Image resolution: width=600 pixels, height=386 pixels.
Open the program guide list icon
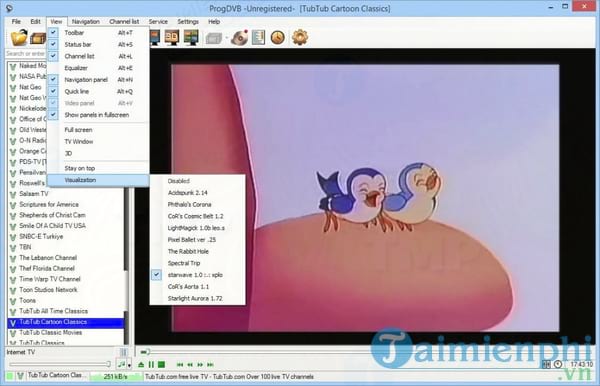click(x=258, y=37)
